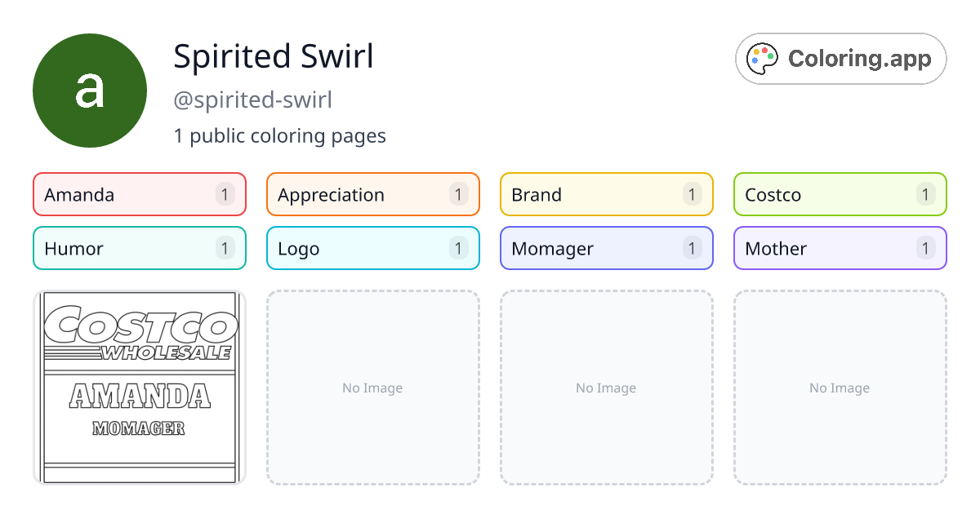Click the middle No Image placeholder
The height and width of the screenshot is (514, 980).
pyautogui.click(x=607, y=388)
